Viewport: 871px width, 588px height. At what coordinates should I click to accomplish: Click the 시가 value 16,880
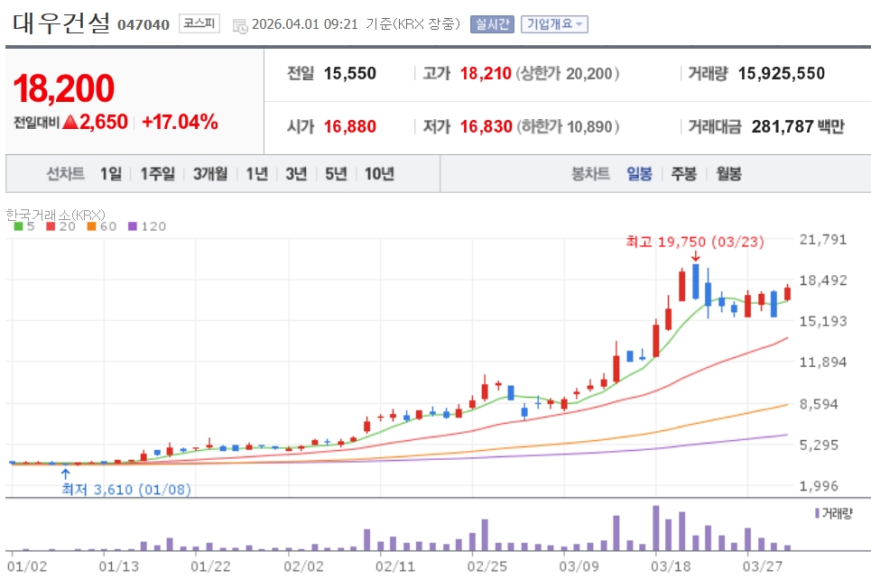coord(350,126)
